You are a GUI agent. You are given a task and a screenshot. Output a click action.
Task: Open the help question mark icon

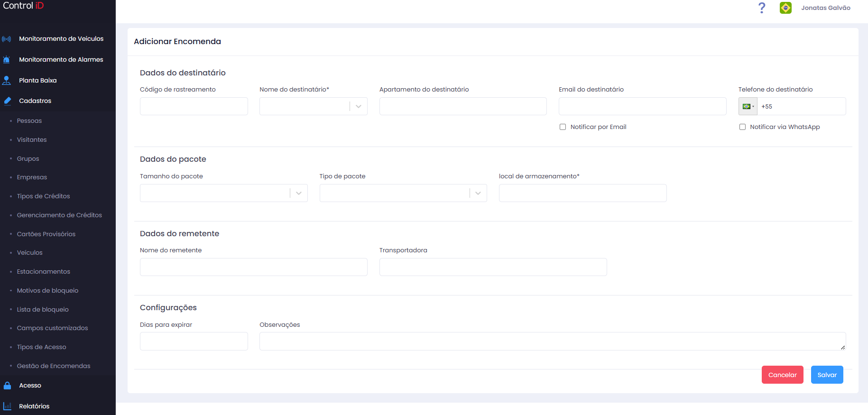762,8
